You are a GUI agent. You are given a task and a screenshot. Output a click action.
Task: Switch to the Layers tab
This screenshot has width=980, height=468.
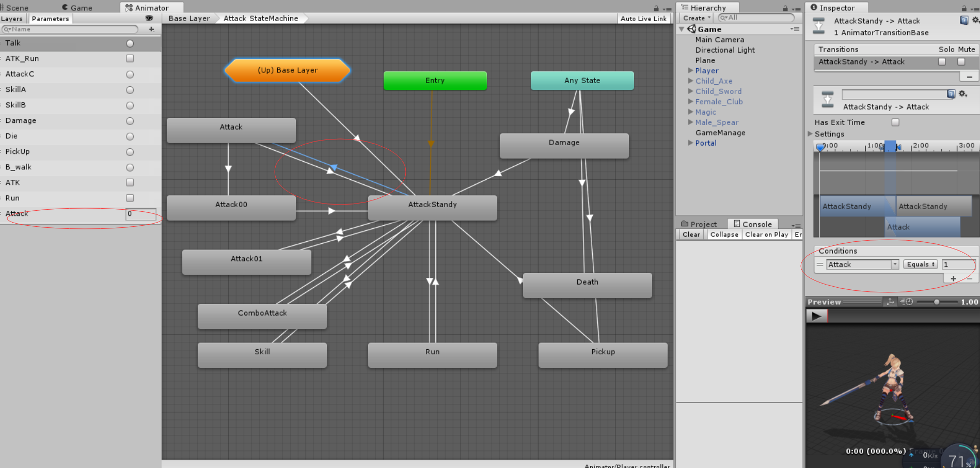12,19
